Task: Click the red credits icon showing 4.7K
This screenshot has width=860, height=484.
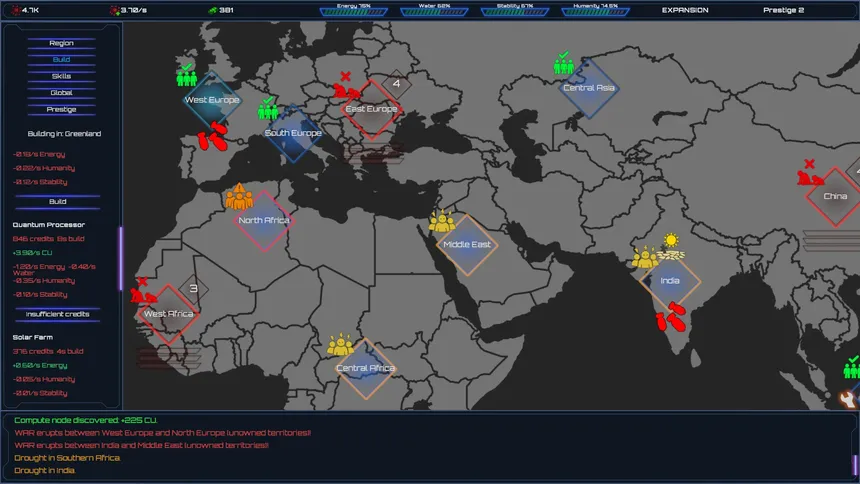Action: [16, 10]
